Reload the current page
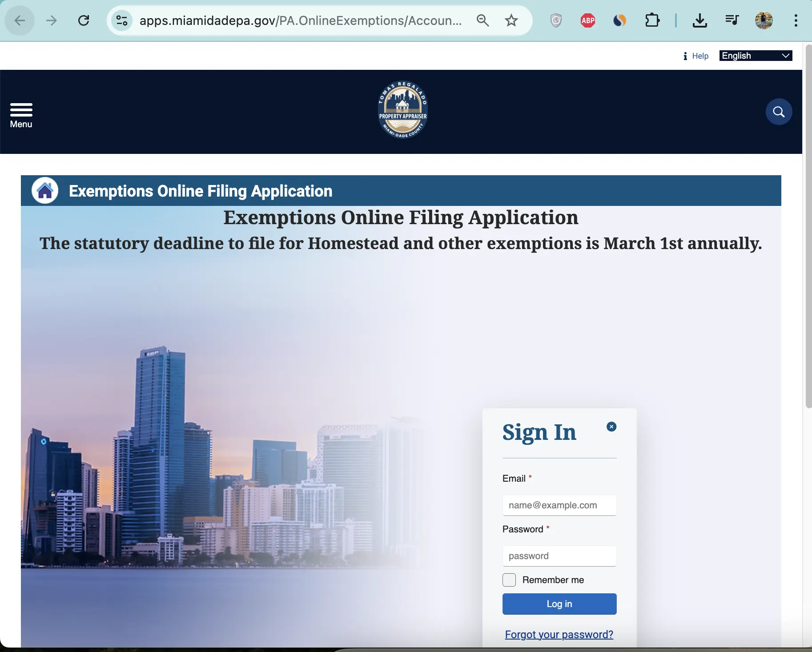This screenshot has width=812, height=652. [84, 20]
